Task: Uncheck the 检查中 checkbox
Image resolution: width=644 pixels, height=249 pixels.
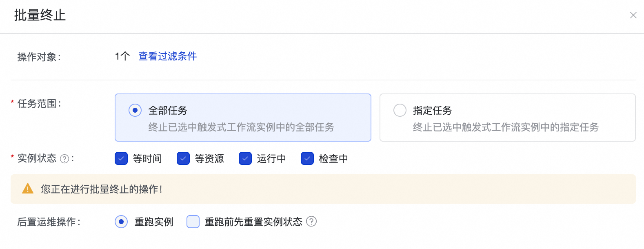Action: tap(307, 158)
